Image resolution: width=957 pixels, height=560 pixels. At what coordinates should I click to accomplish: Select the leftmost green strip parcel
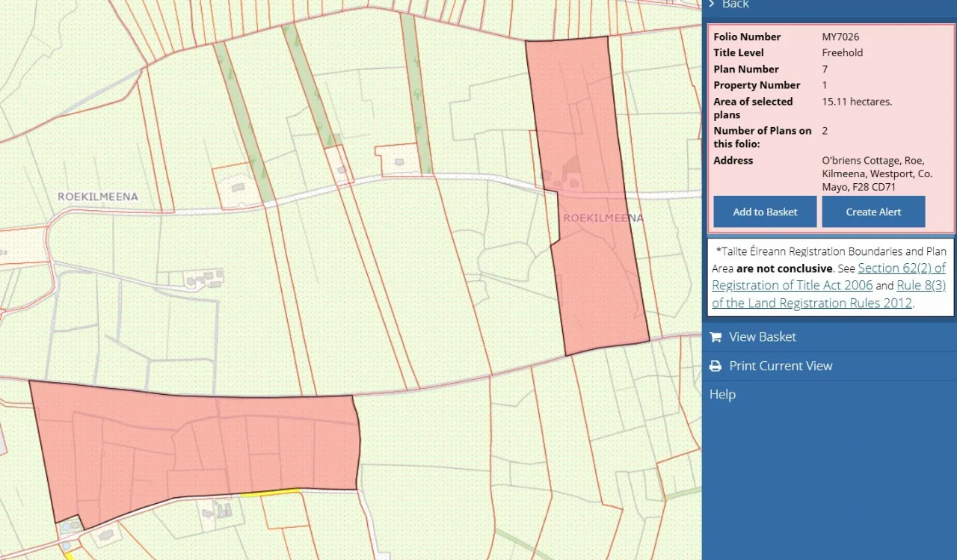pos(243,121)
